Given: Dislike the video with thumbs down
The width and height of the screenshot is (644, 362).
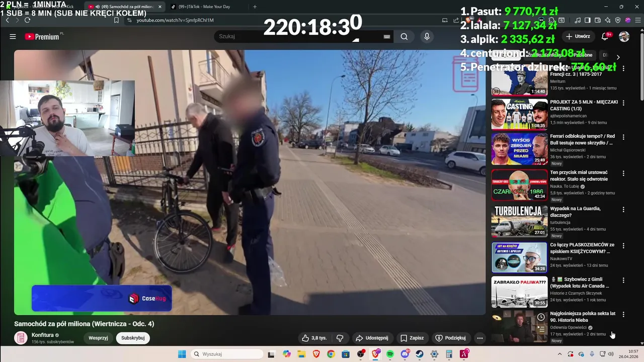Looking at the screenshot, I should point(340,338).
